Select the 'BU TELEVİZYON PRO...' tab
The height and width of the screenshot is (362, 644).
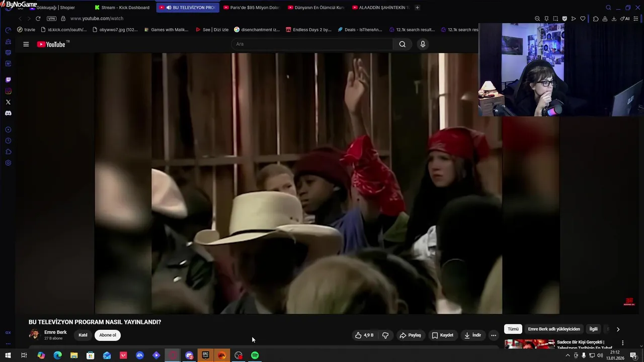pos(187,8)
